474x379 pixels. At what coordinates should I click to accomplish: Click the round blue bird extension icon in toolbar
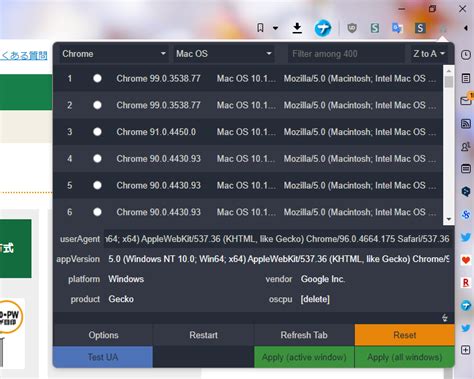(x=323, y=28)
